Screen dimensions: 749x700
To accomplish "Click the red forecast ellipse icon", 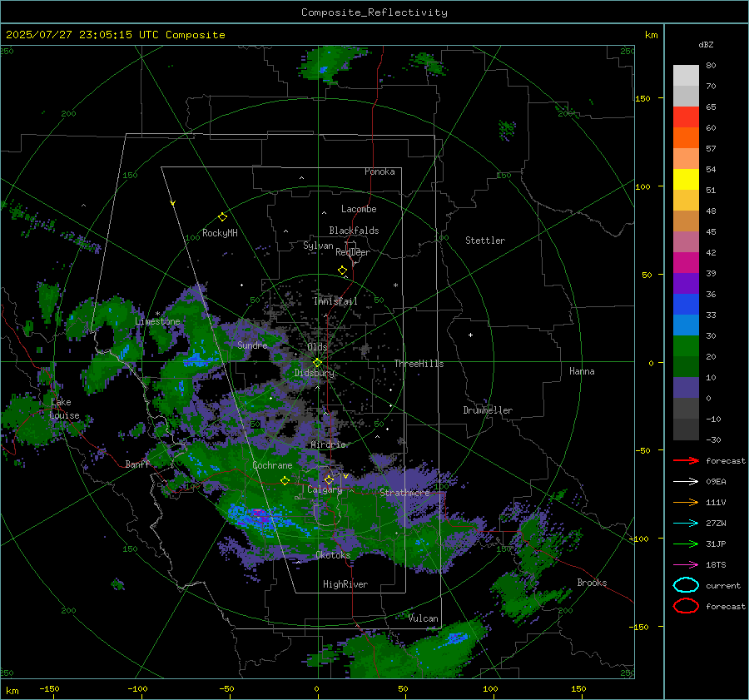I will click(686, 606).
